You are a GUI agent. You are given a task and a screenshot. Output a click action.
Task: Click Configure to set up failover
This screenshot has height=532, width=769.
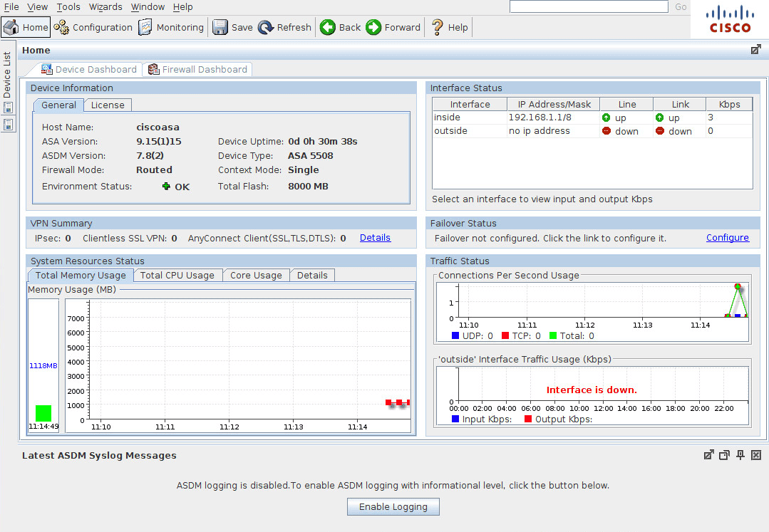coord(727,237)
